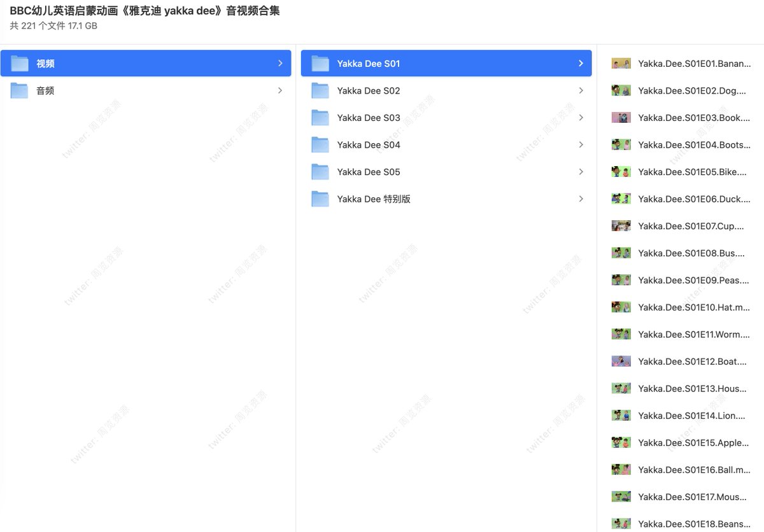This screenshot has width=764, height=532.
Task: Select file name Yakka.Dee.S01E10.Hat
Action: click(x=694, y=307)
